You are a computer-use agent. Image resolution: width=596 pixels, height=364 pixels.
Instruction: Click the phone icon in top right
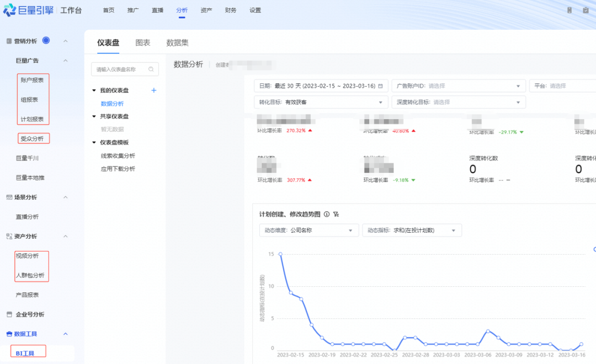pyautogui.click(x=570, y=10)
